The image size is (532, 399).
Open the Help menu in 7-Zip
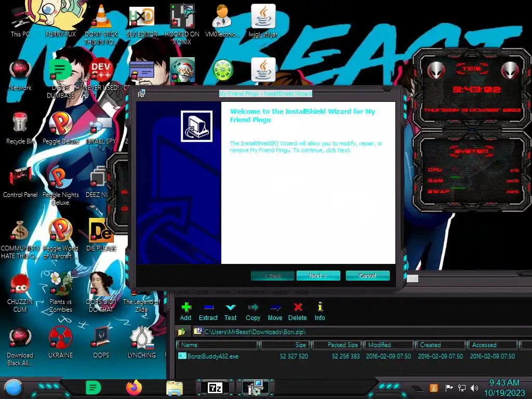(x=302, y=292)
